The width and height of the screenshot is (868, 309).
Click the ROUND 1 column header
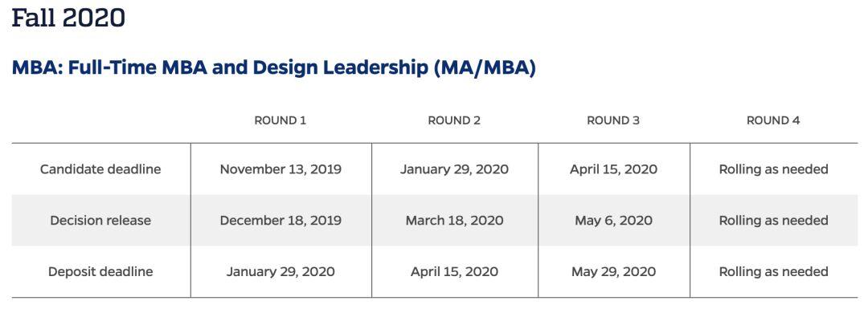point(280,120)
